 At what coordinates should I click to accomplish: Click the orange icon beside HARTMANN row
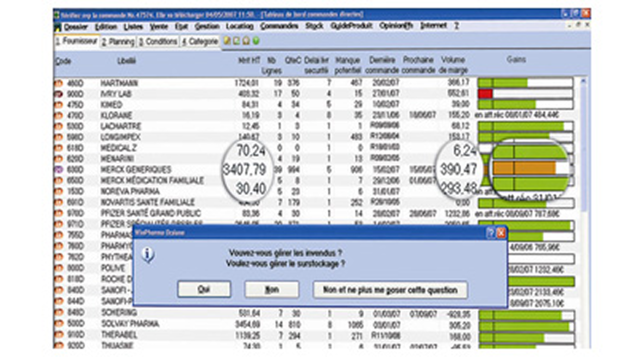(58, 83)
